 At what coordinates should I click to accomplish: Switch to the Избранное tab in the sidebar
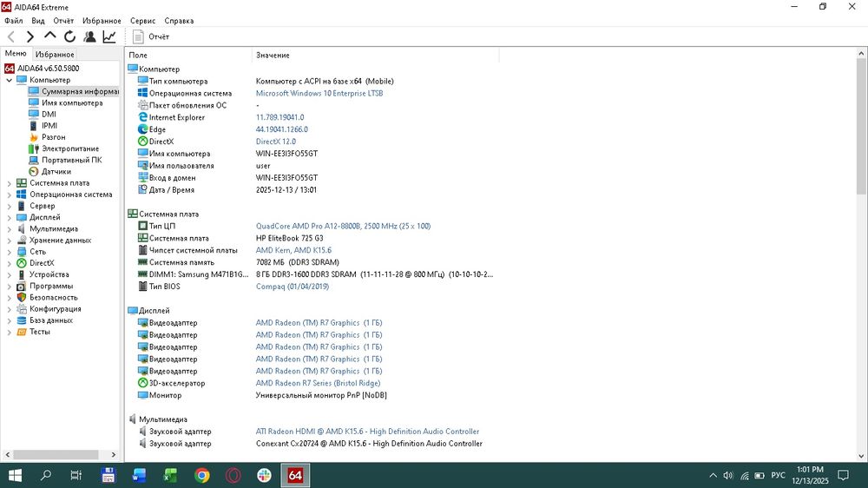[x=55, y=55]
